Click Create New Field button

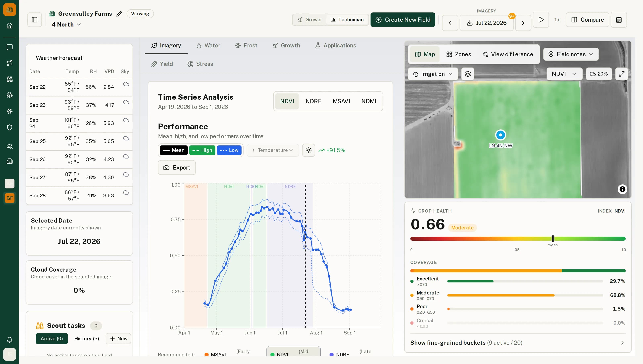[x=403, y=20]
